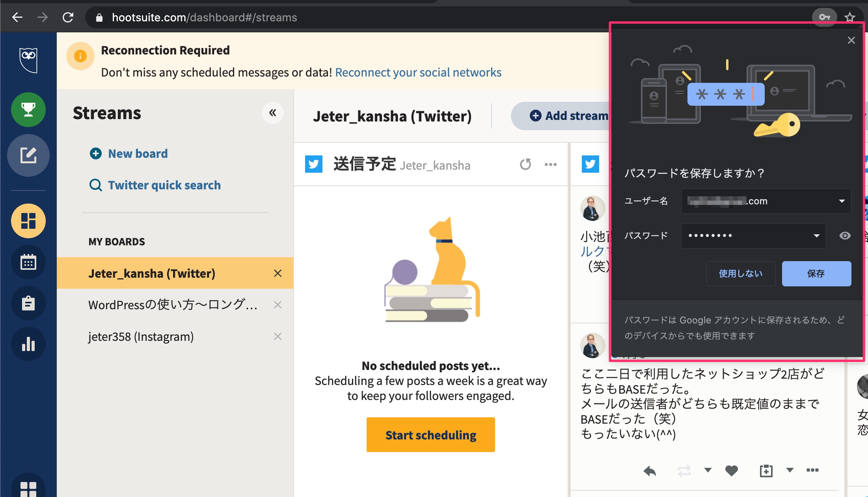Click the browser address bar URL
Image resolution: width=868 pixels, height=497 pixels.
(204, 18)
